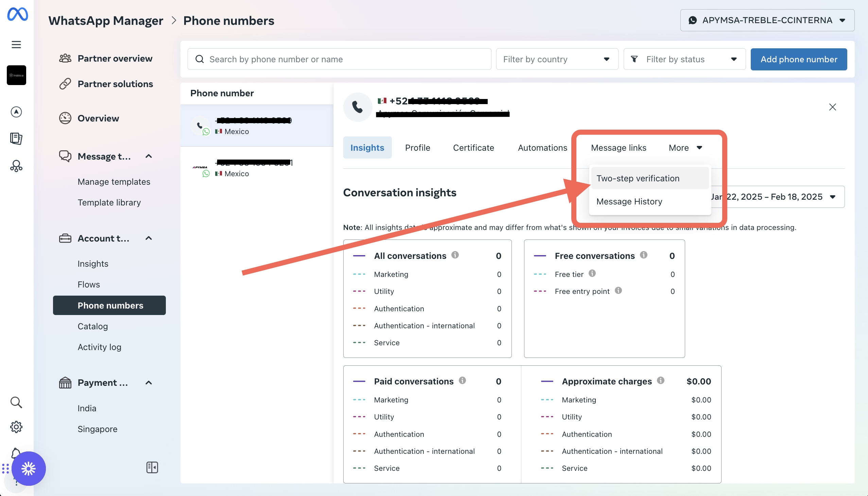Click the search magnifier in left rail
Image resolution: width=868 pixels, height=496 pixels.
[x=16, y=402]
